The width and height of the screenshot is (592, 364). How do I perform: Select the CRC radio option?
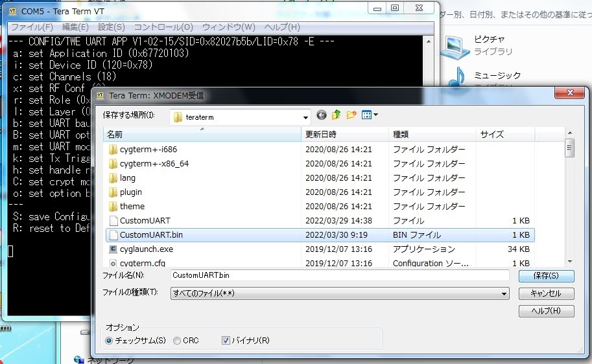[186, 341]
